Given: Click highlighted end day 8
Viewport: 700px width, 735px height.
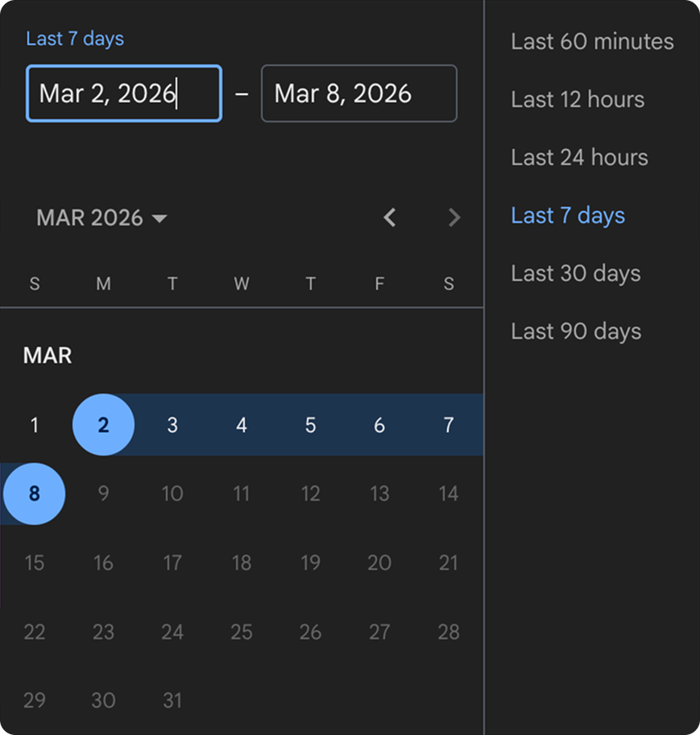Looking at the screenshot, I should pos(35,493).
